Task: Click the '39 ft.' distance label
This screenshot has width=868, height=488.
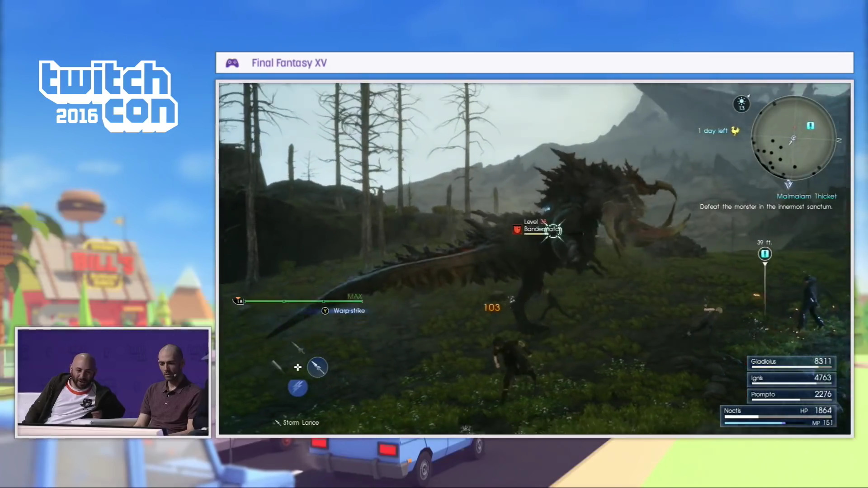Action: pos(764,243)
